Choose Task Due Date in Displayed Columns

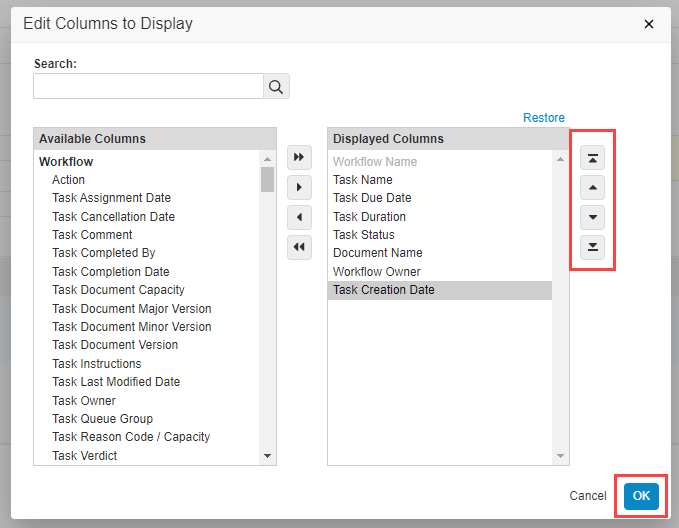pos(372,198)
